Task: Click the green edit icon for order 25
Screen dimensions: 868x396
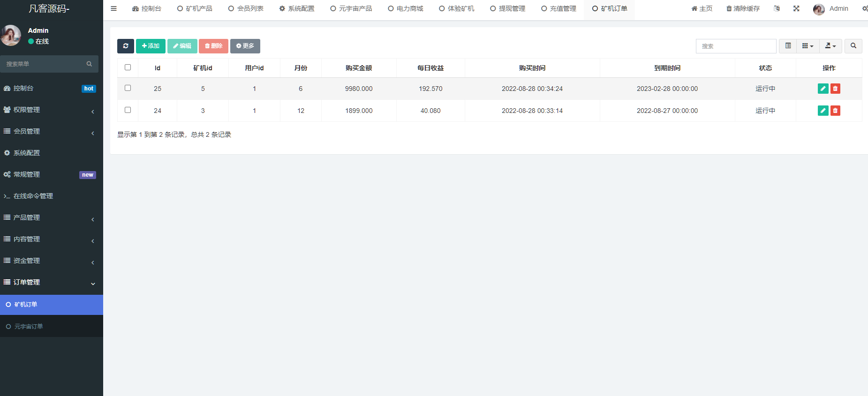Action: [x=823, y=89]
